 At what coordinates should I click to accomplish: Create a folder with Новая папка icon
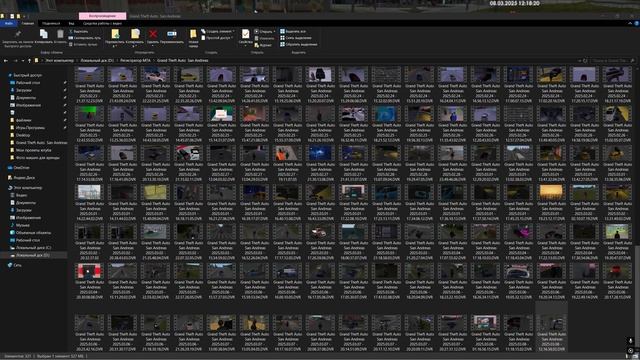[193, 34]
